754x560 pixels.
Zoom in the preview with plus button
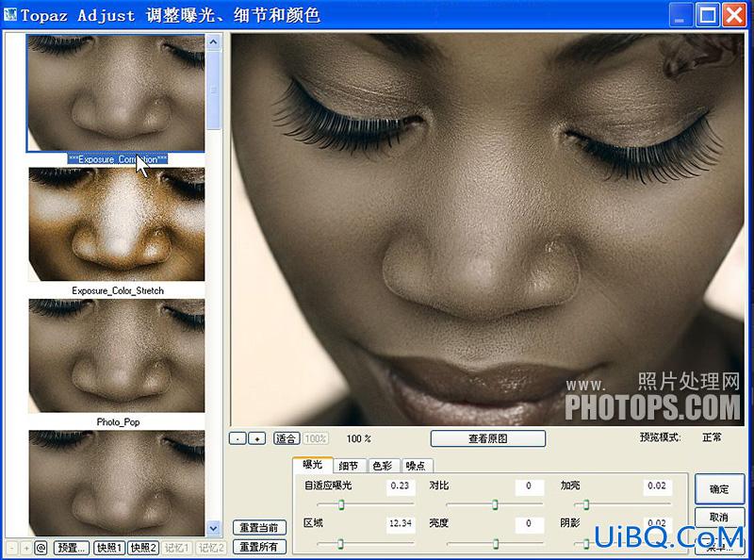coord(257,438)
